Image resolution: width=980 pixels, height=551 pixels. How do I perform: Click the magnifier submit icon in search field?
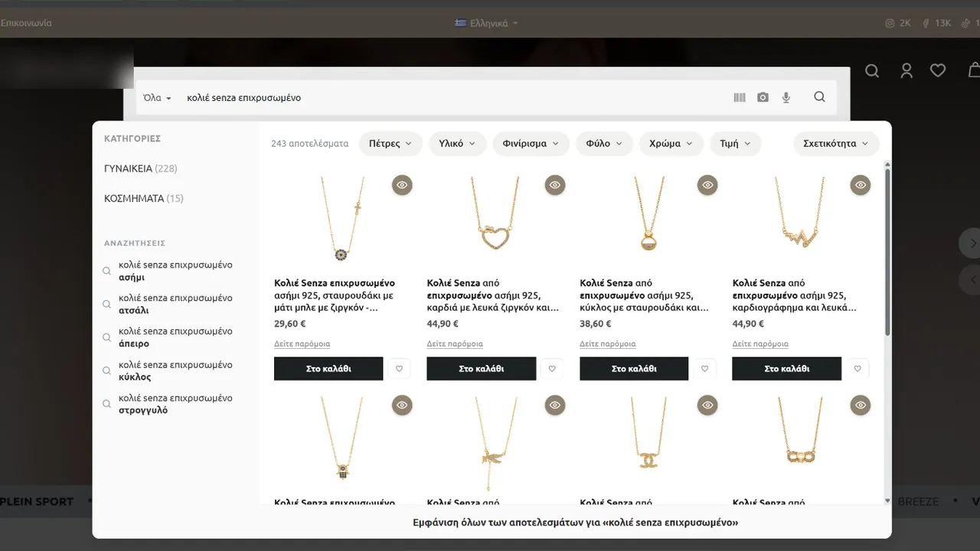(x=819, y=96)
